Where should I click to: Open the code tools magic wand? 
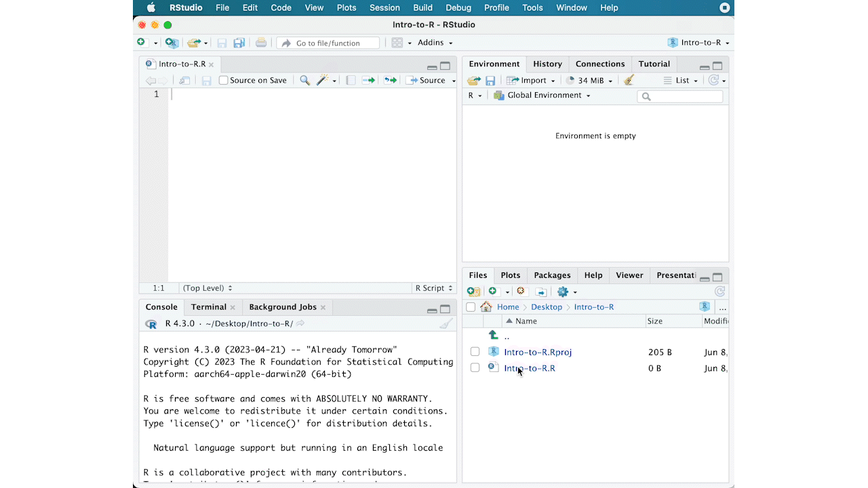point(323,80)
